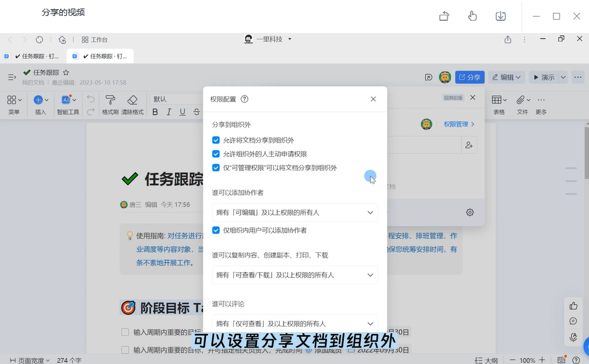Screen dimensions: 589x364
Task: Uncheck 仅组织内用户可以添加协作者 checkbox
Action: pyautogui.click(x=216, y=230)
